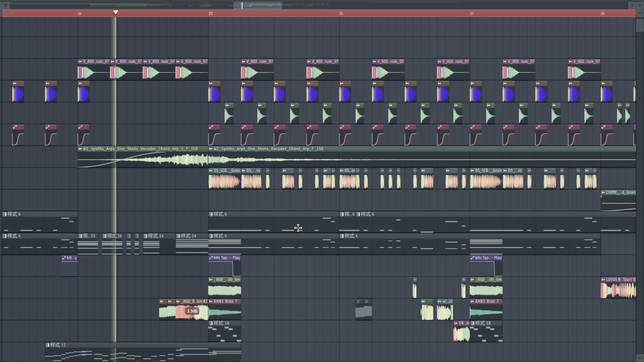The height and width of the screenshot is (362, 644).
Task: Click bar 27 on the timeline ruler
Action: coord(472,14)
